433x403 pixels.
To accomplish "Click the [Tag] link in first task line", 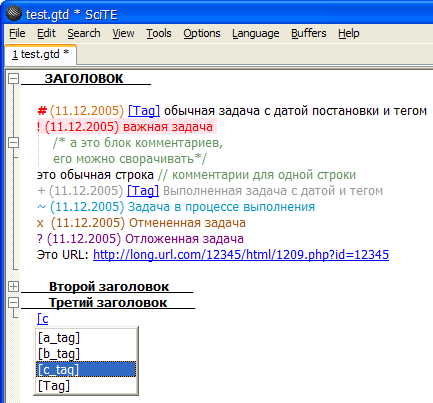I will 144,111.
